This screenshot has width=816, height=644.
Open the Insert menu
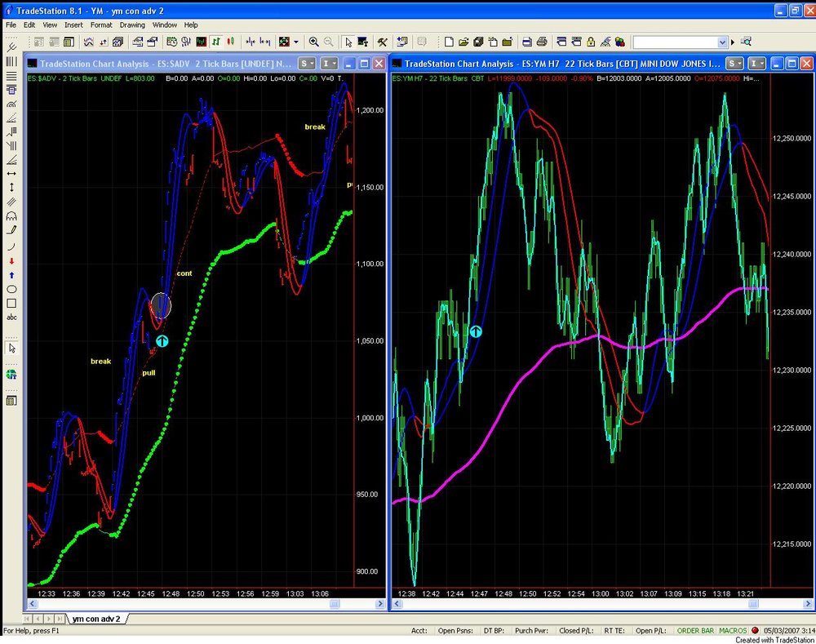click(x=73, y=24)
